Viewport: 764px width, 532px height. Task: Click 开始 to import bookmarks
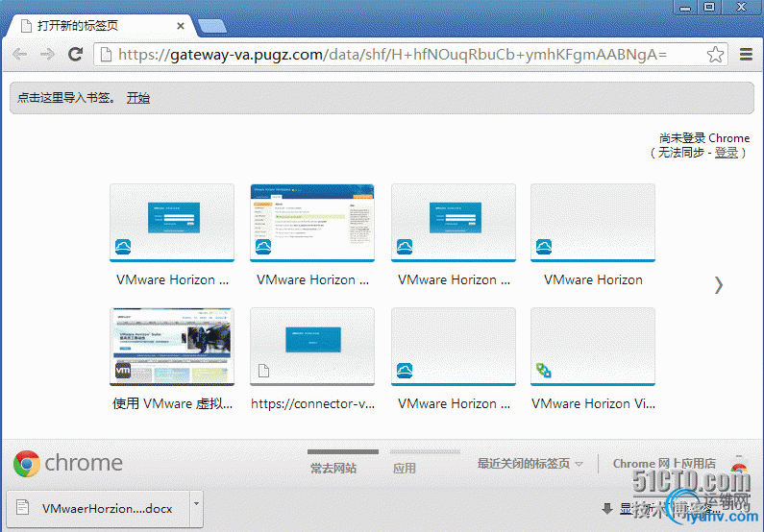coord(137,98)
